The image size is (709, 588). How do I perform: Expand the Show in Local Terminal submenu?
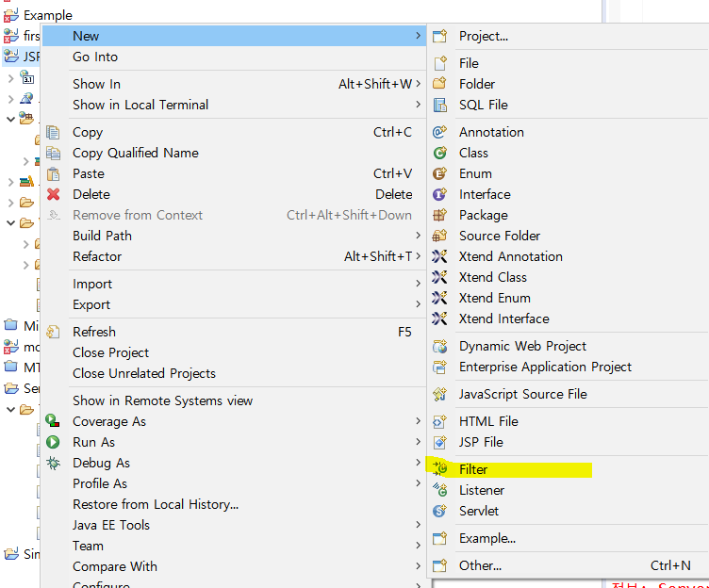pyautogui.click(x=419, y=105)
